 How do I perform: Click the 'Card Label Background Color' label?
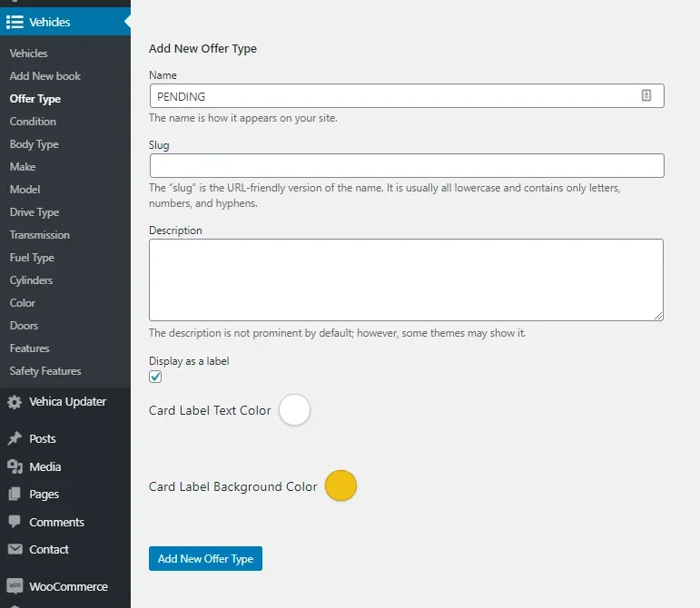click(233, 486)
